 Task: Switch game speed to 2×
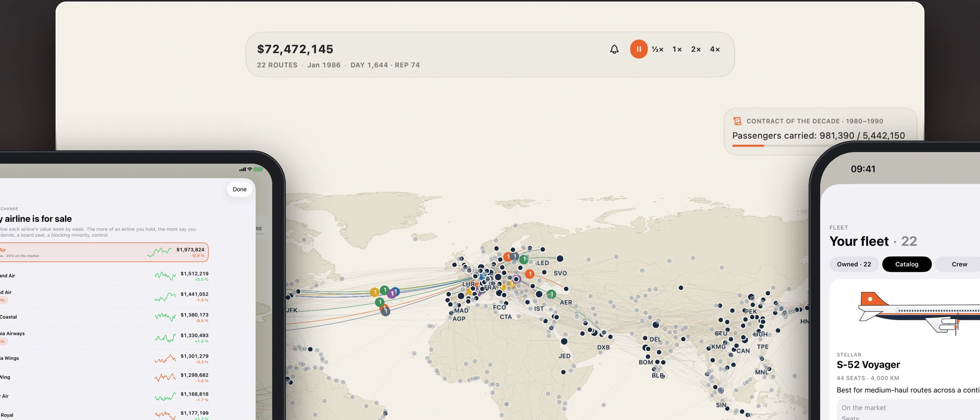click(x=696, y=50)
